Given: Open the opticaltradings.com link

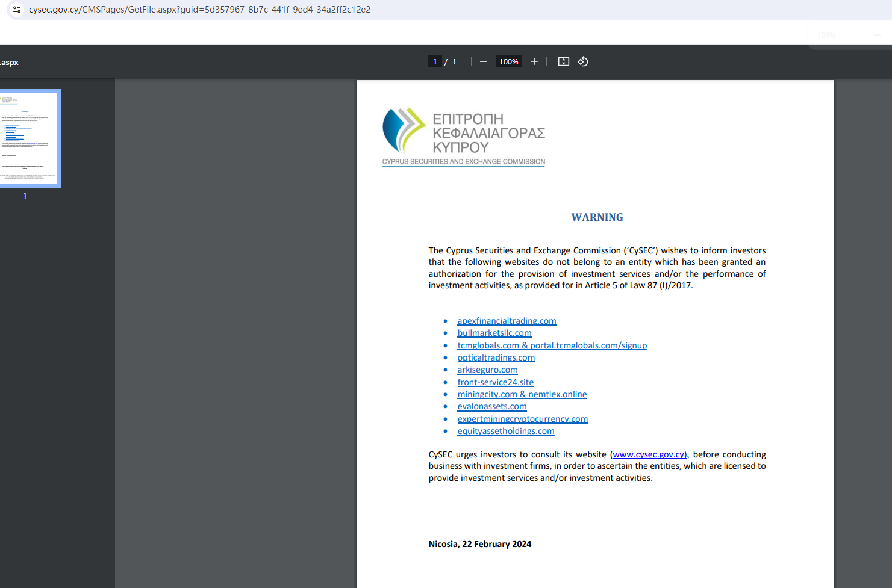Looking at the screenshot, I should 496,357.
